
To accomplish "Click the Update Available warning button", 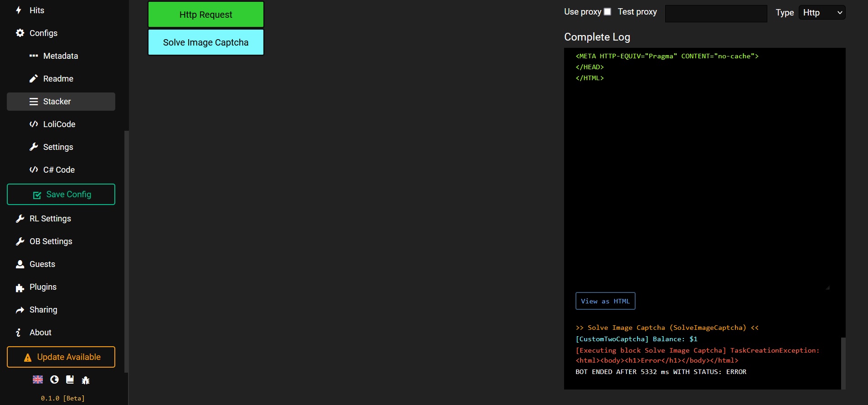I will click(61, 357).
